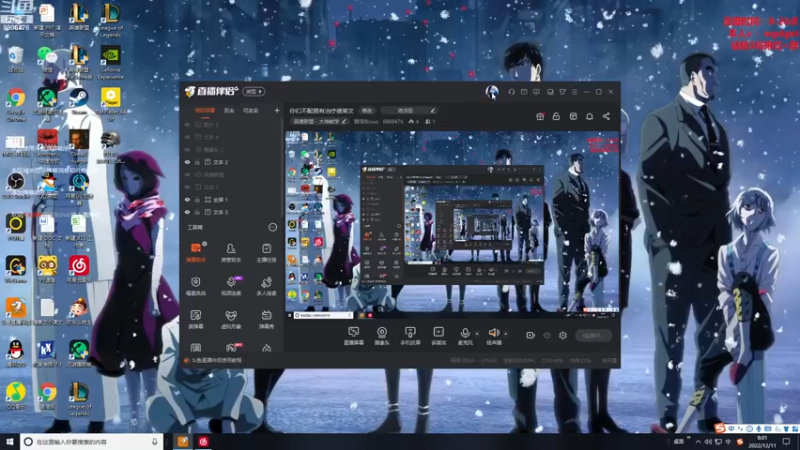Select the 文本 3 source row
Image resolution: width=800 pixels, height=450 pixels.
coord(232,212)
